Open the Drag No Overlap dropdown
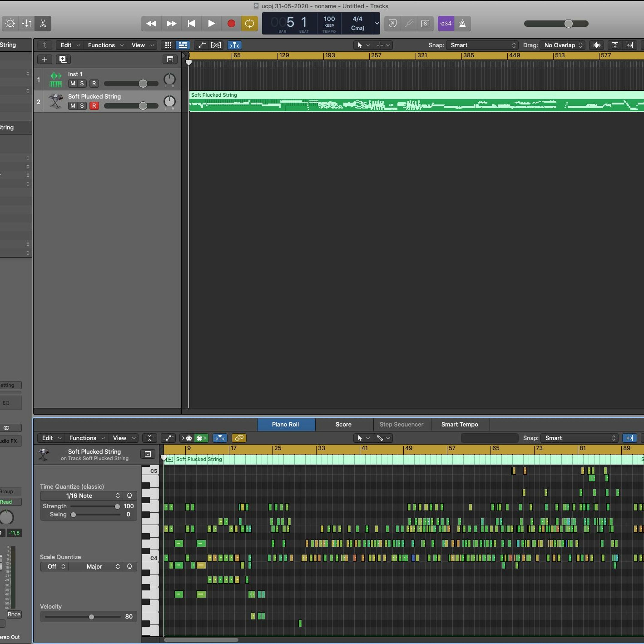The image size is (644, 644). click(x=563, y=45)
